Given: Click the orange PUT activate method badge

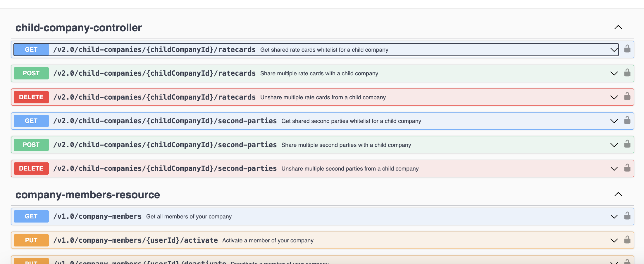Looking at the screenshot, I should (31, 240).
